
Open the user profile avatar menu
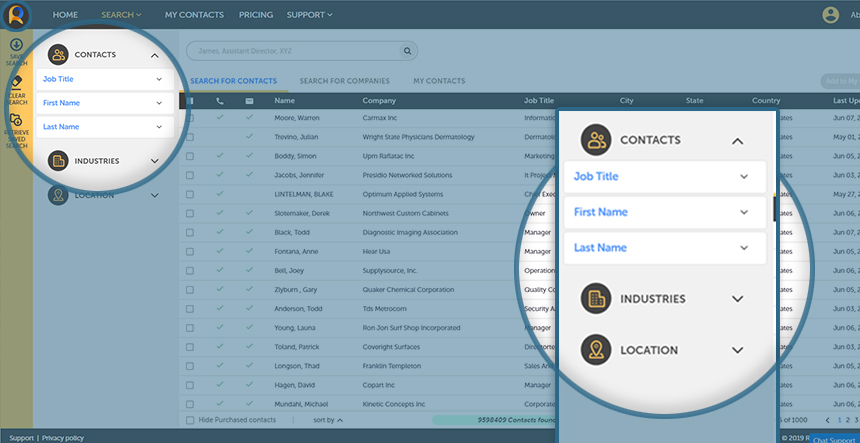click(830, 15)
